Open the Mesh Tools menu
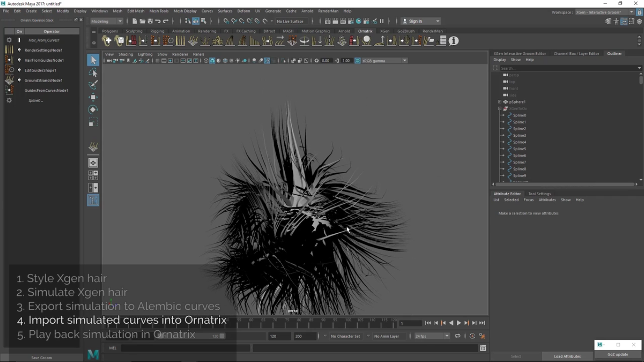Image resolution: width=644 pixels, height=362 pixels. tap(159, 11)
